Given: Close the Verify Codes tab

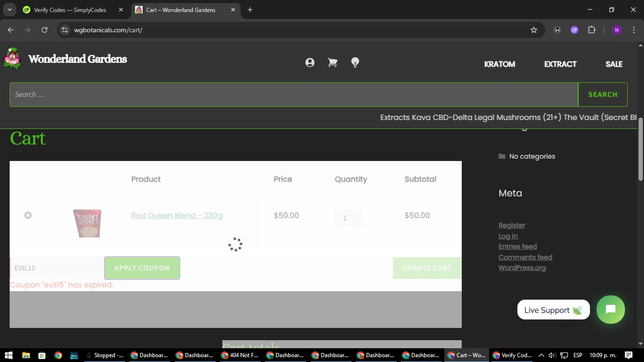Looking at the screenshot, I should click(121, 10).
